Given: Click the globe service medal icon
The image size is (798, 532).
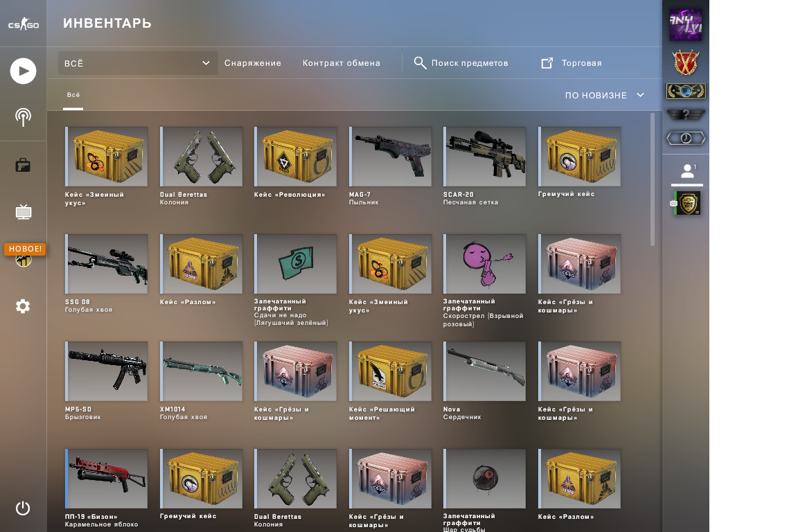Looking at the screenshot, I should coord(686,91).
